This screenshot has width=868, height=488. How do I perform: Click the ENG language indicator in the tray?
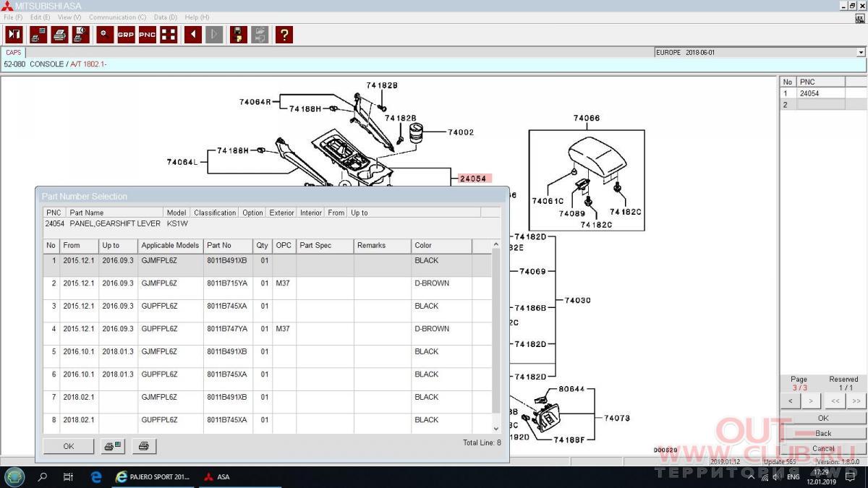(793, 477)
